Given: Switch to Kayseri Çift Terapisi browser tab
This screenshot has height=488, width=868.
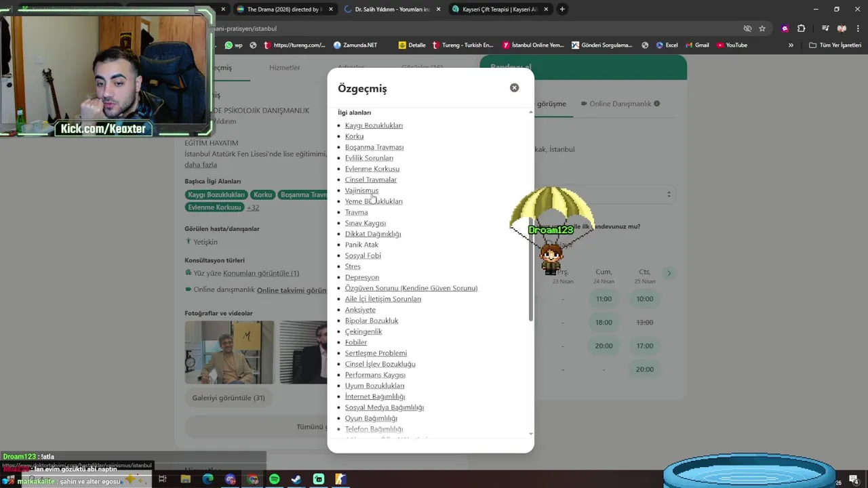Looking at the screenshot, I should click(x=500, y=9).
